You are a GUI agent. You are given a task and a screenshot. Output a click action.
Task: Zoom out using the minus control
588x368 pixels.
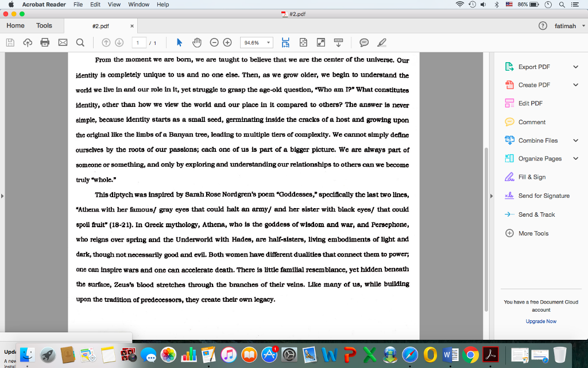click(214, 42)
